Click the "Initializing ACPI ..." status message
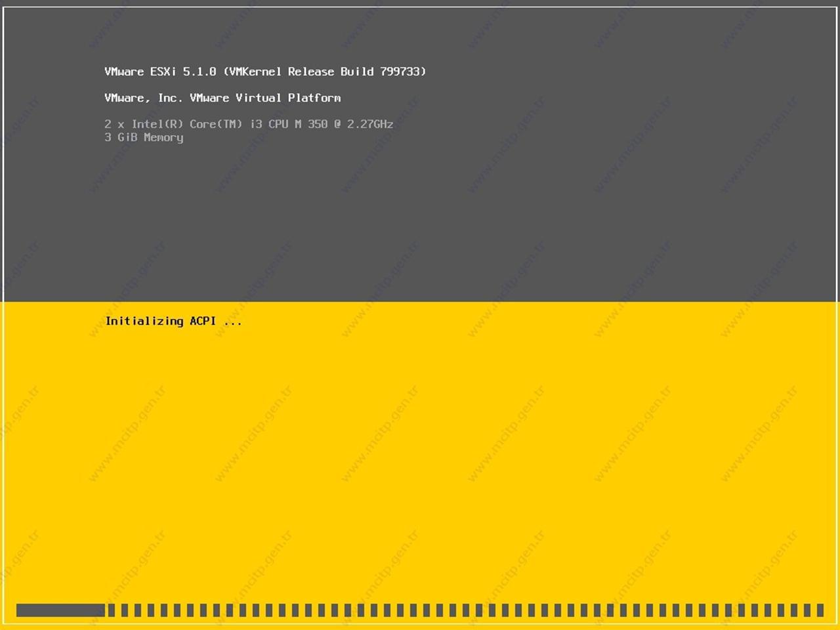Image resolution: width=840 pixels, height=630 pixels. (173, 321)
